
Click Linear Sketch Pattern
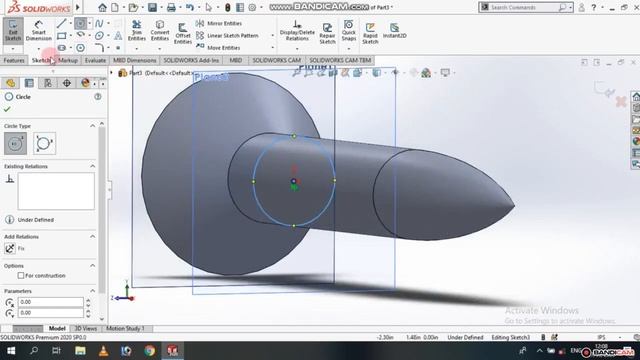(x=227, y=36)
